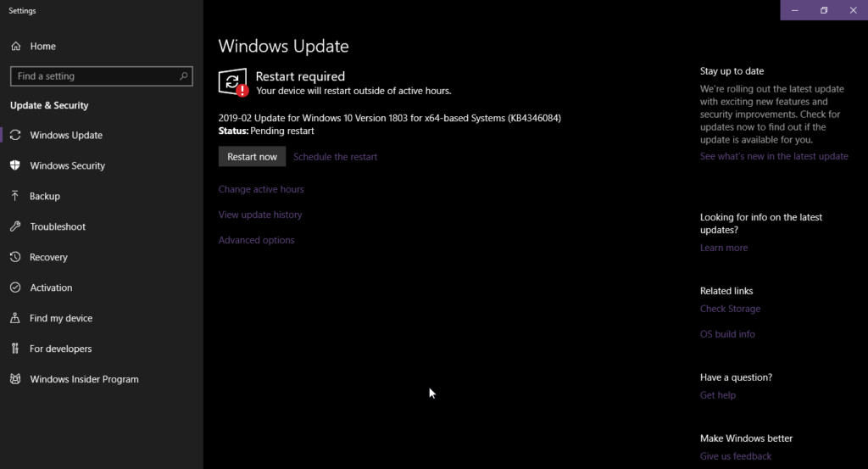Screen dimensions: 868x469
Task: Click the restart required status icon
Action: tap(233, 82)
